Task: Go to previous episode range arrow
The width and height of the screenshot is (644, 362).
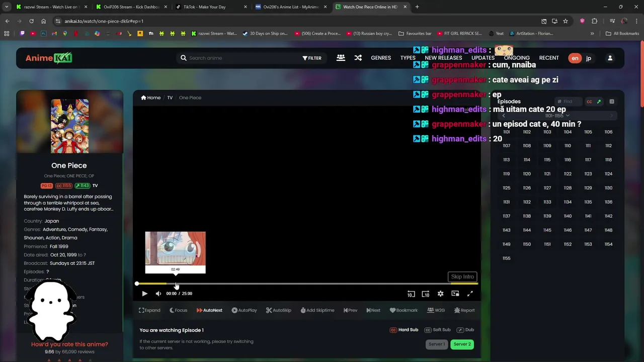Action: pyautogui.click(x=504, y=116)
